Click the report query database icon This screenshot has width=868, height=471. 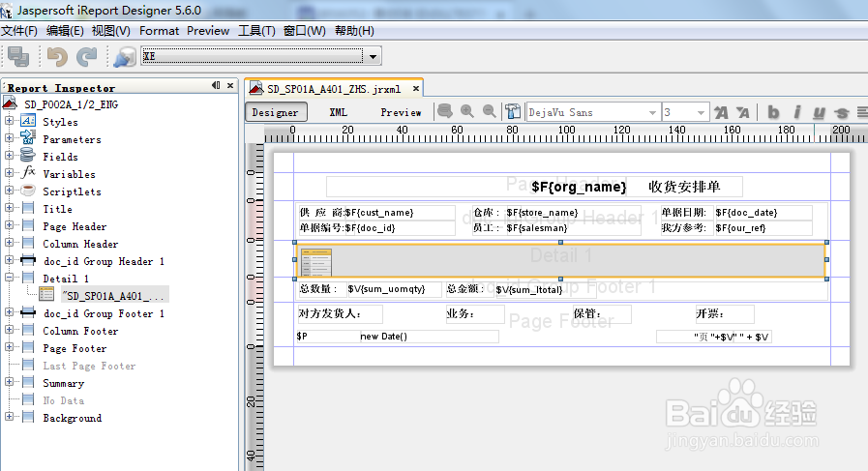pos(444,111)
